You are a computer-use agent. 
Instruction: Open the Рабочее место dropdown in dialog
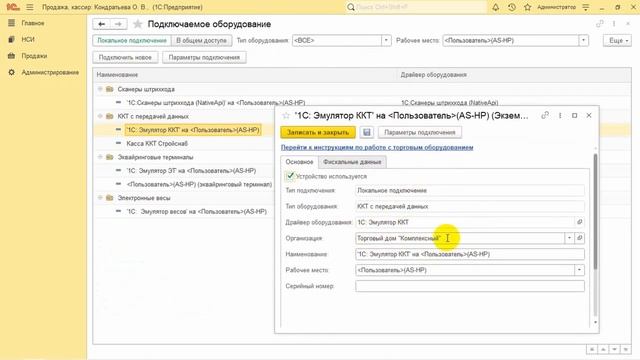point(579,270)
